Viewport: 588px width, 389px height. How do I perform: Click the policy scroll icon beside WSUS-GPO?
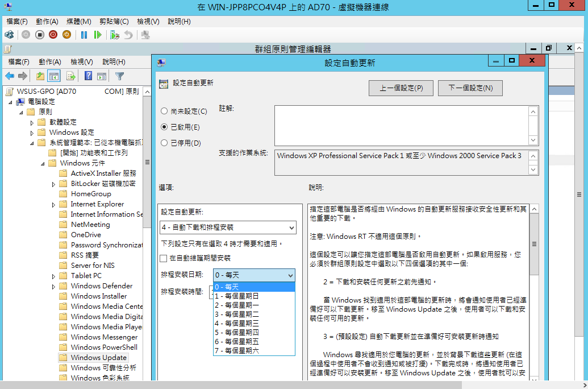pyautogui.click(x=10, y=91)
